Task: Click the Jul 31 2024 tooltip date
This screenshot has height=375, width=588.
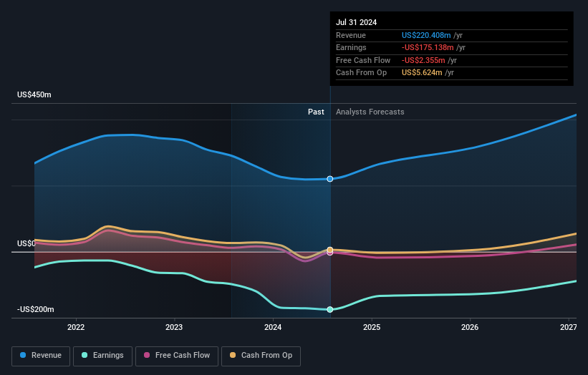Action: click(x=356, y=22)
